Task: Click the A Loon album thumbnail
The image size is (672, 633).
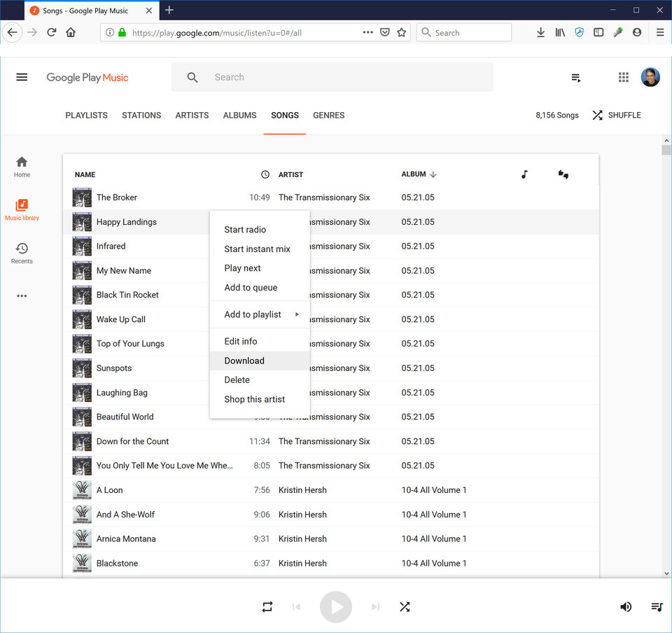Action: tap(82, 490)
